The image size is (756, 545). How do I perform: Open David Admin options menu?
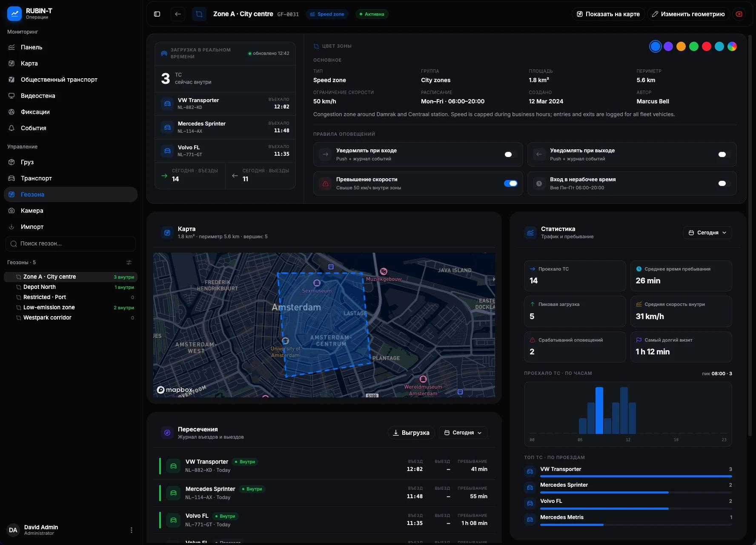[131, 530]
